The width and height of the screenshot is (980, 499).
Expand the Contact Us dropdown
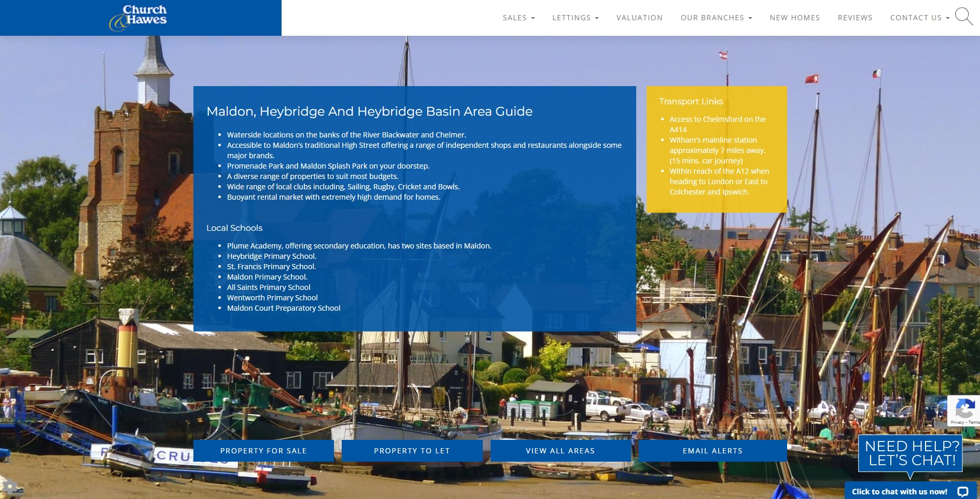(x=920, y=18)
